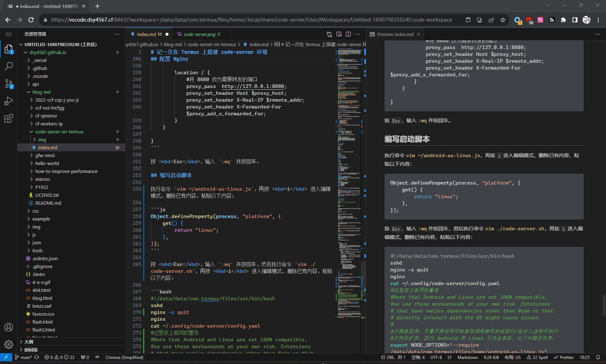
Task: Click the browser address bar URL
Action: tap(248, 20)
